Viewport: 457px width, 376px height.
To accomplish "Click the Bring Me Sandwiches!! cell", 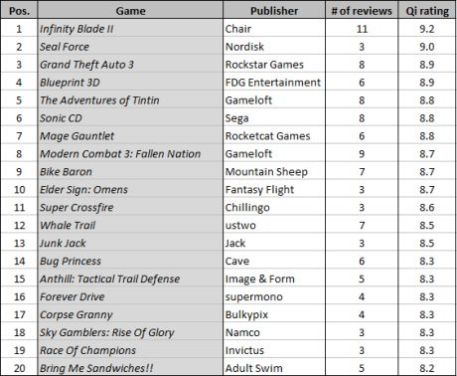I will click(130, 368).
